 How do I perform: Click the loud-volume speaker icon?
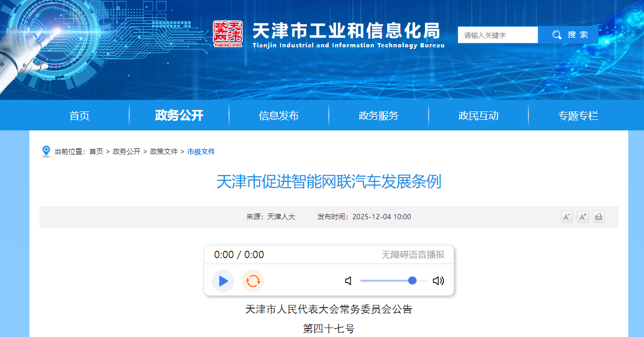438,281
